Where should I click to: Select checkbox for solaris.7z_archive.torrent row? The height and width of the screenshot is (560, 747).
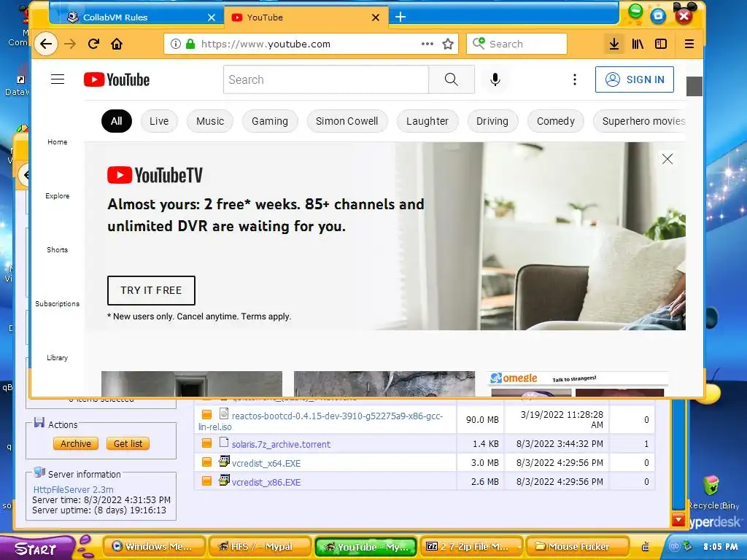click(206, 443)
